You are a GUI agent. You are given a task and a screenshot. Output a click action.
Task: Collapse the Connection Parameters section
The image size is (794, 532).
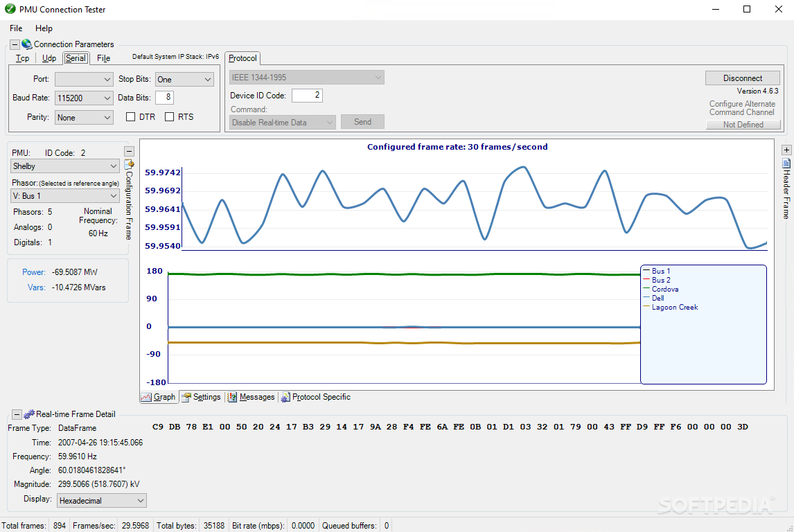(x=15, y=44)
